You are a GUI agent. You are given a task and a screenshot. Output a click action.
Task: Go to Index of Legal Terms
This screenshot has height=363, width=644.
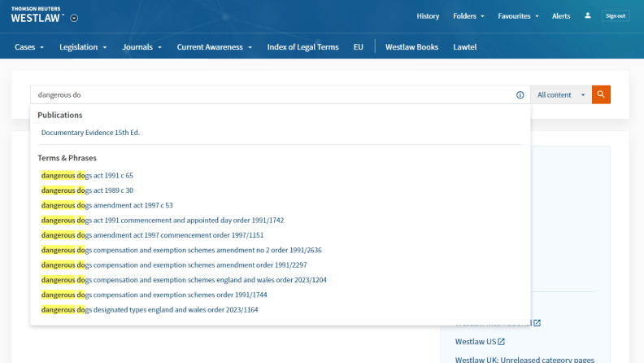(302, 47)
